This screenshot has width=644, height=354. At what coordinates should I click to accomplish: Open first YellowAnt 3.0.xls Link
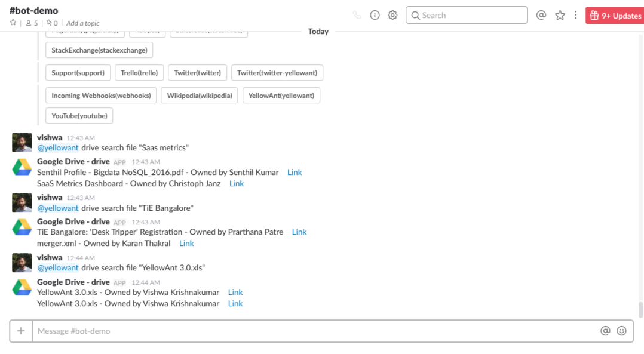coord(235,293)
